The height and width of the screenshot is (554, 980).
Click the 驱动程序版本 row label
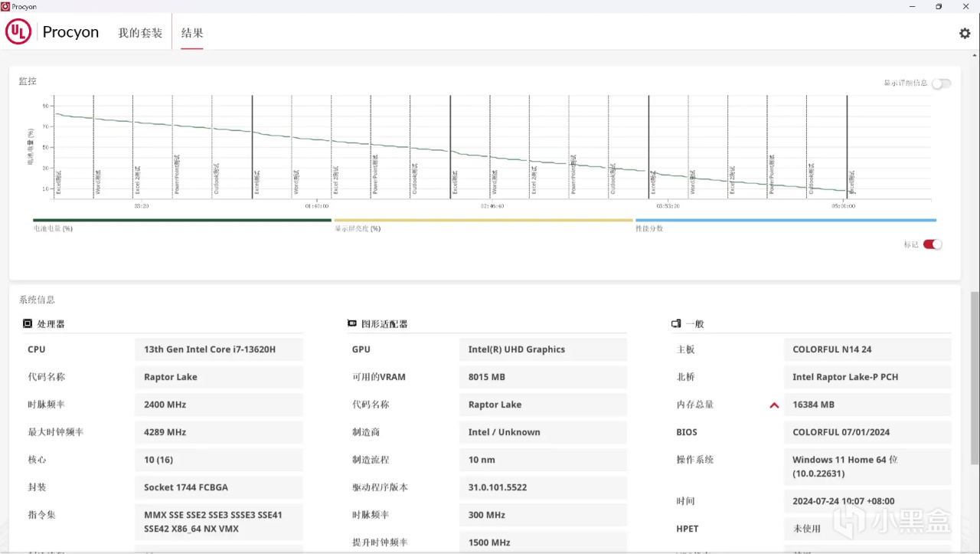tap(380, 487)
